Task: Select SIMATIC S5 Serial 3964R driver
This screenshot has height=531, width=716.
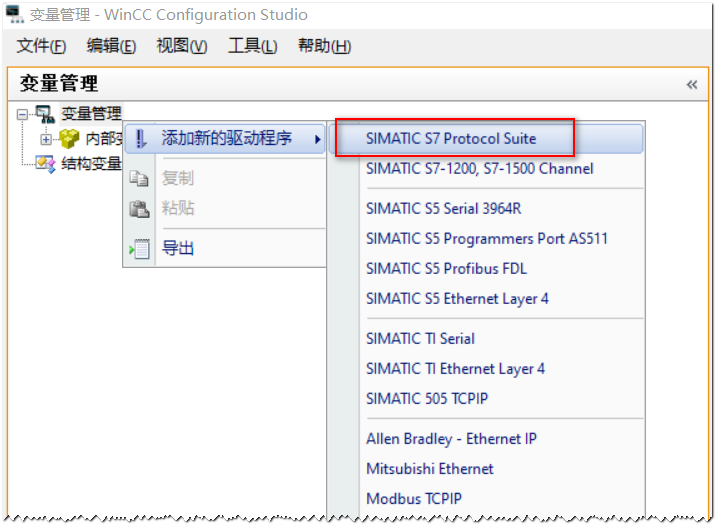Action: (x=443, y=209)
